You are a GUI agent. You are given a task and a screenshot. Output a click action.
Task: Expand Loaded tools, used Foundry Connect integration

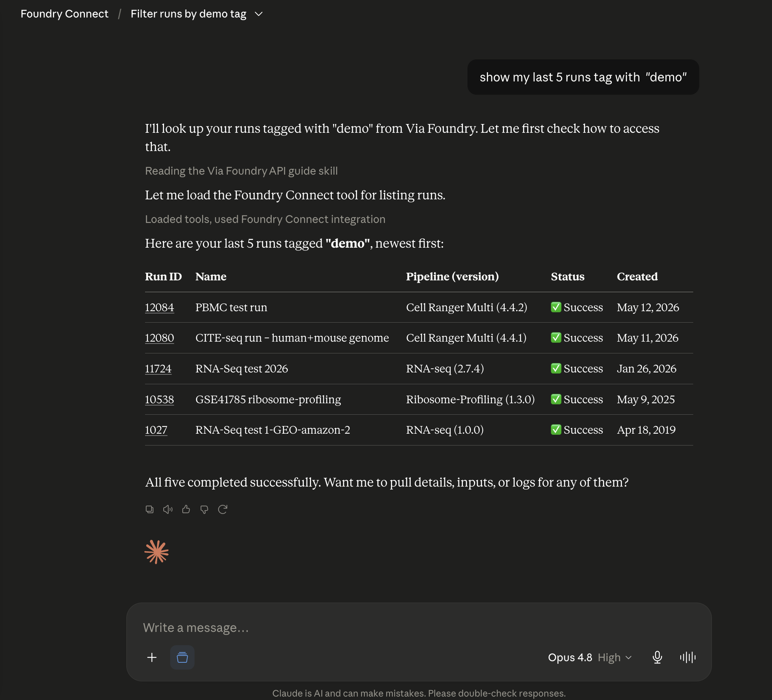265,219
